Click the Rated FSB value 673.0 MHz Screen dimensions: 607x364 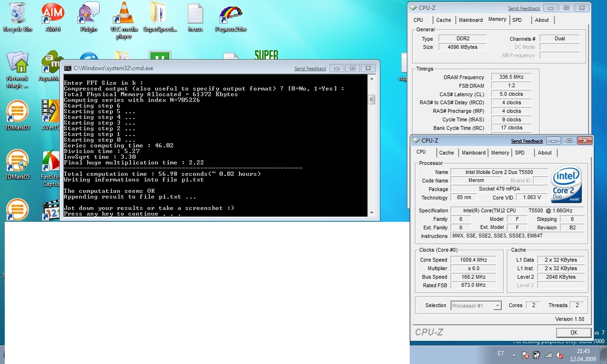point(473,285)
